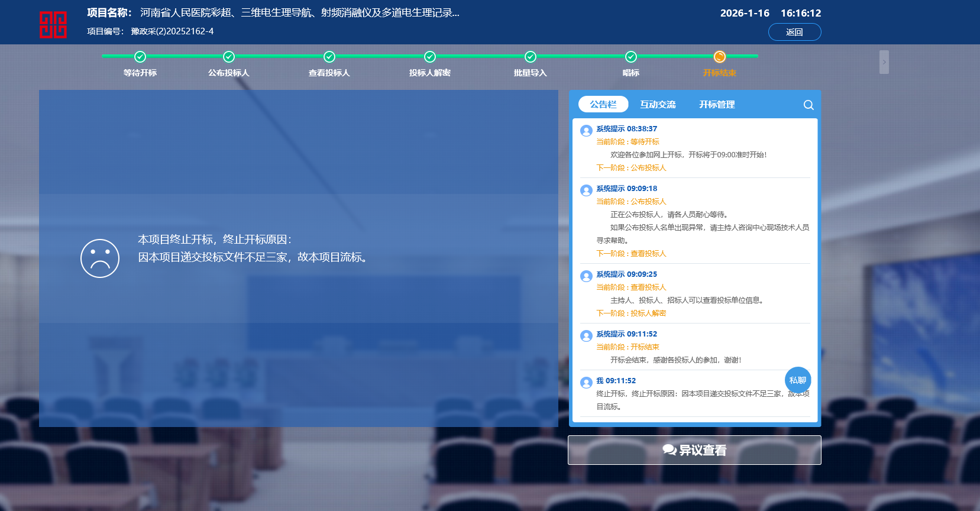Screen dimensions: 980x511
Task: Select the 等待开标 step marker
Action: coord(140,57)
